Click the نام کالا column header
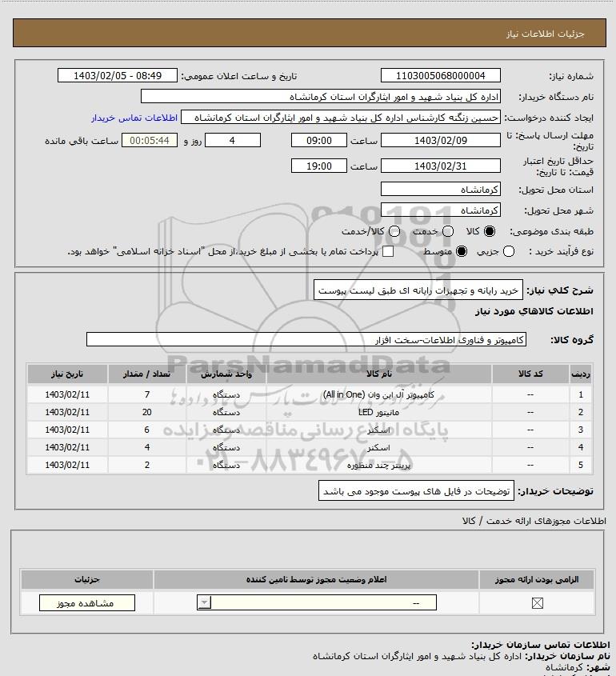The height and width of the screenshot is (676, 616). (379, 374)
